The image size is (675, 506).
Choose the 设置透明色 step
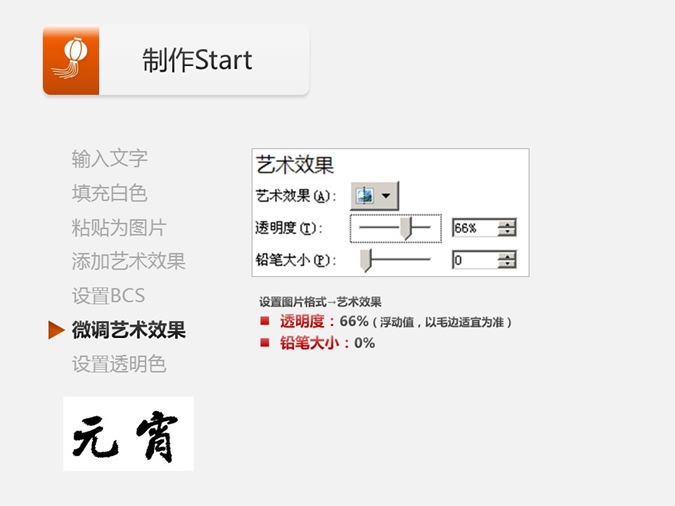coord(119,364)
